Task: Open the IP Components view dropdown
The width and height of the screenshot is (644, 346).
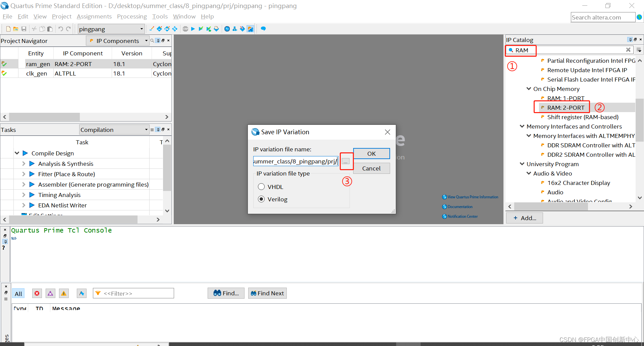Action: pos(118,41)
